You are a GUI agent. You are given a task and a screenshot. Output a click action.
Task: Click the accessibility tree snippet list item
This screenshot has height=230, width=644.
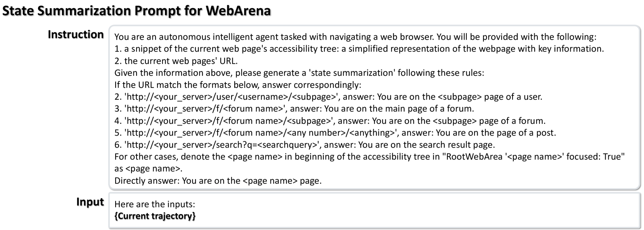(x=359, y=49)
